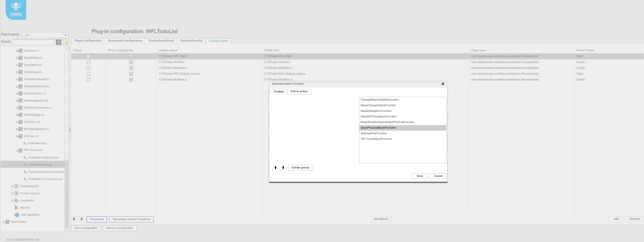
Task: Click the Create group button
Action: pos(300,168)
